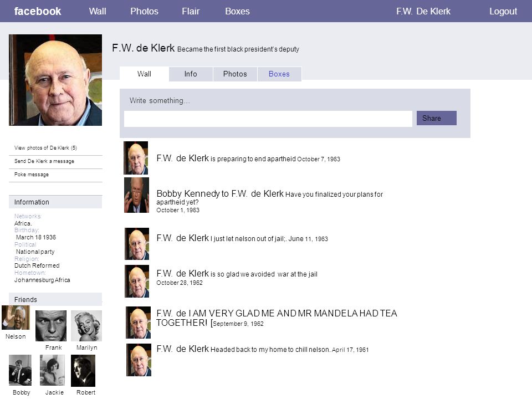Open Flair in the top navigation bar

pos(190,11)
